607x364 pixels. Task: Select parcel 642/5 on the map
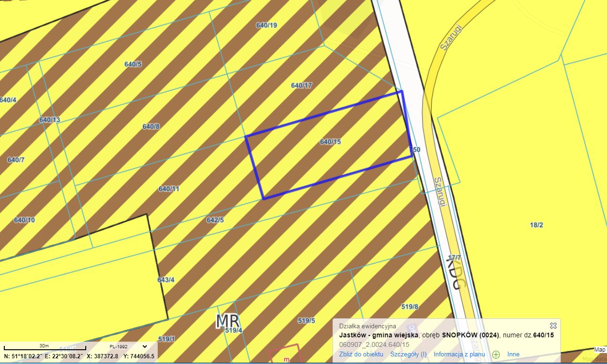pyautogui.click(x=215, y=220)
